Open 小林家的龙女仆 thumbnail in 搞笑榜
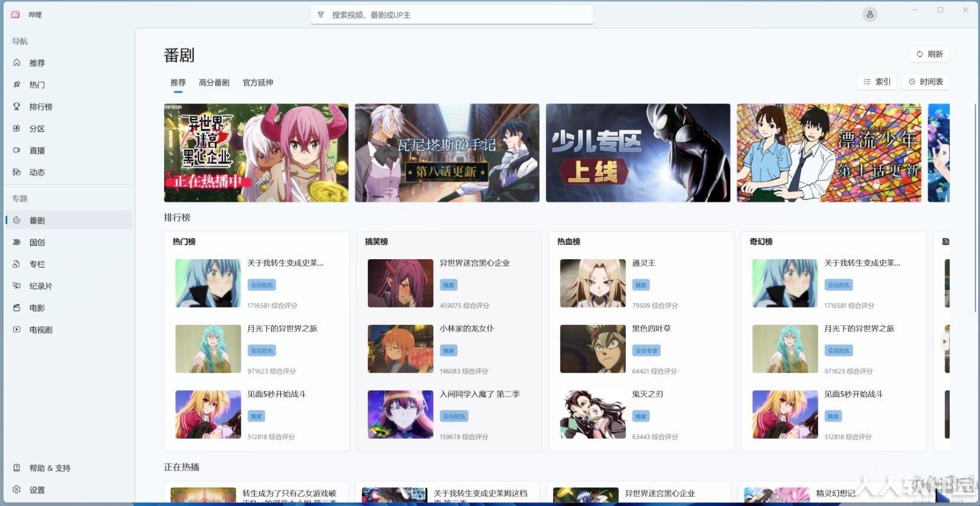The width and height of the screenshot is (980, 506). (x=400, y=349)
